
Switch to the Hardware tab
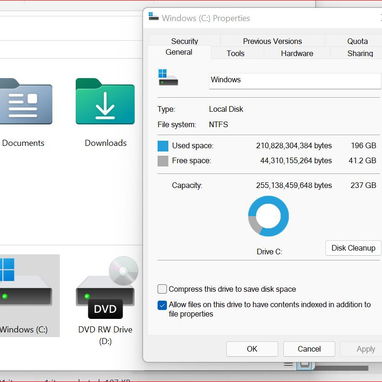coord(297,53)
